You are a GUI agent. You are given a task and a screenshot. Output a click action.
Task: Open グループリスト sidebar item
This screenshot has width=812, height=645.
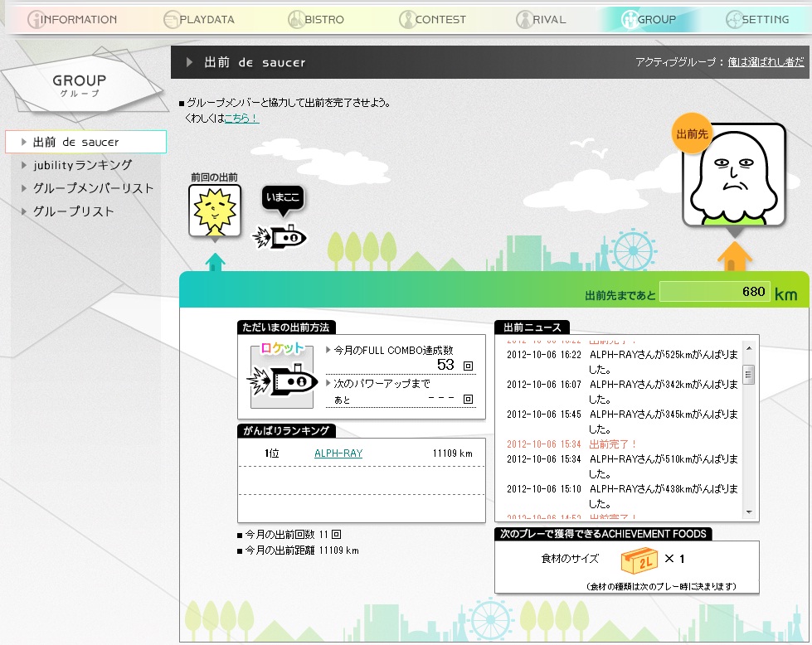click(x=73, y=211)
